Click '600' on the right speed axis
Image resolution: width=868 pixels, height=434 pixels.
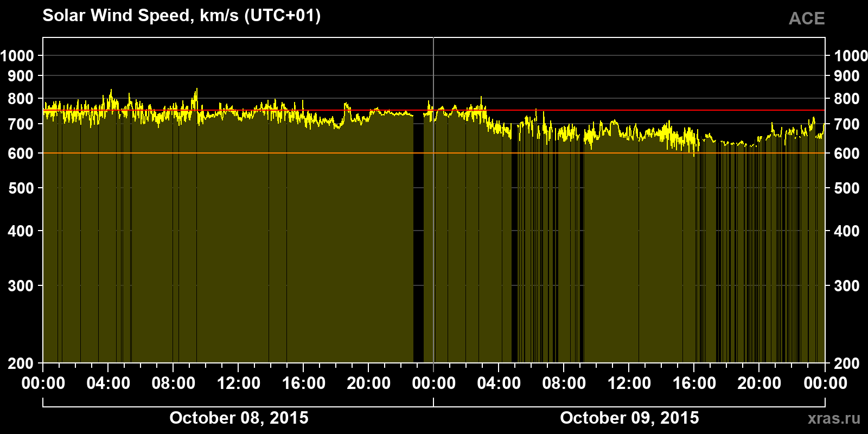pyautogui.click(x=847, y=154)
